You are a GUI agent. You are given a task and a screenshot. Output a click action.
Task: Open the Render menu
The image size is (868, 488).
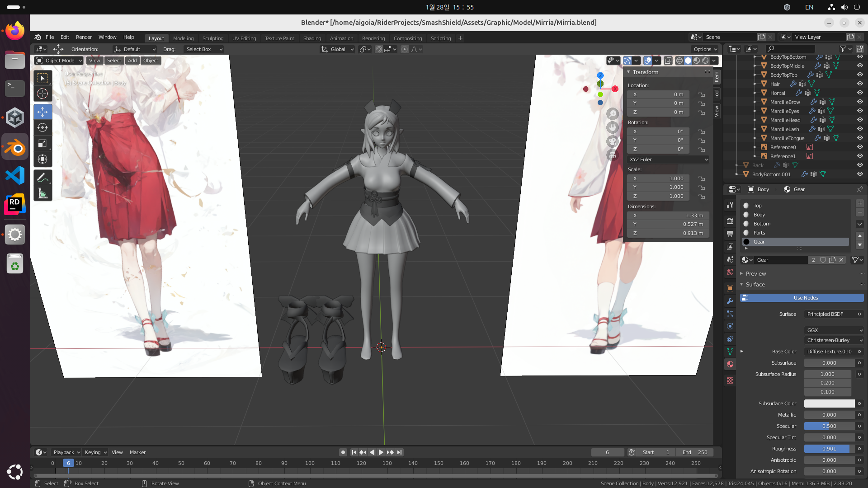[84, 37]
